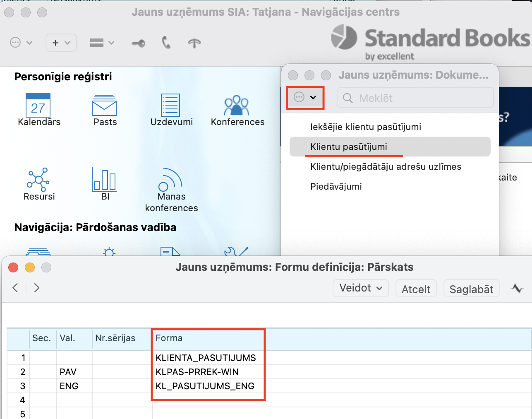Open the Resursi network icon

[38, 180]
